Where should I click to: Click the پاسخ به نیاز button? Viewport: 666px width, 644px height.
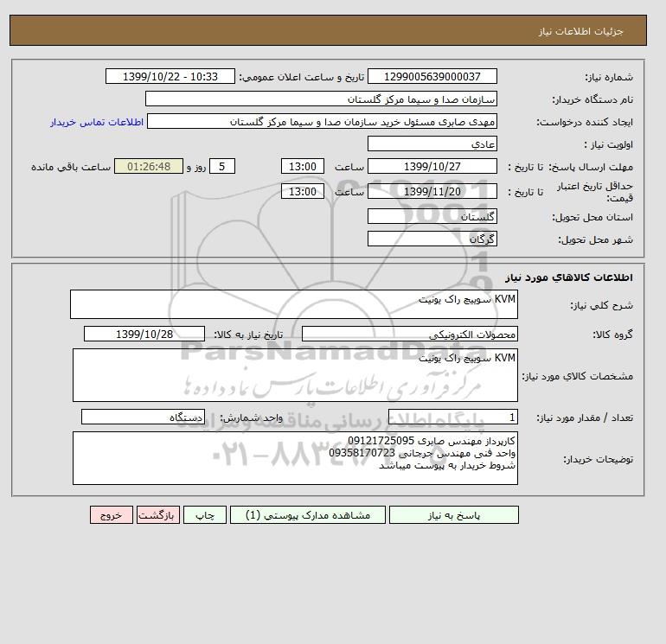point(453,515)
